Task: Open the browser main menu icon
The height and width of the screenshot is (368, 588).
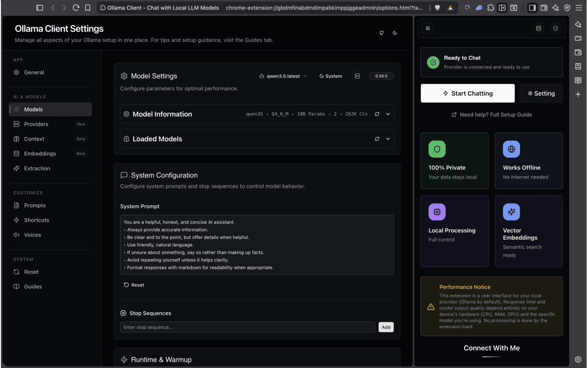Action: point(579,8)
